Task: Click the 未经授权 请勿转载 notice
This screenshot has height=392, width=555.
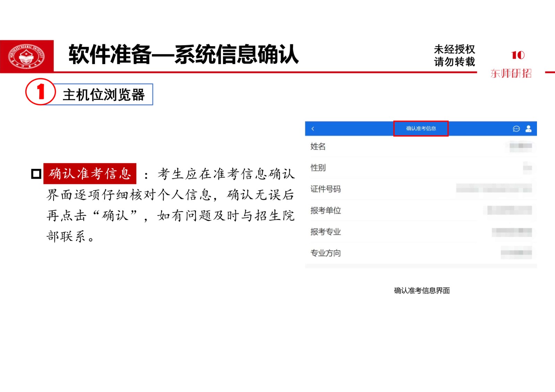Action: pyautogui.click(x=454, y=55)
